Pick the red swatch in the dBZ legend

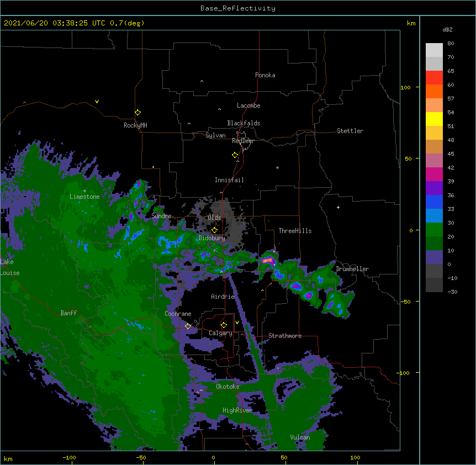click(434, 78)
